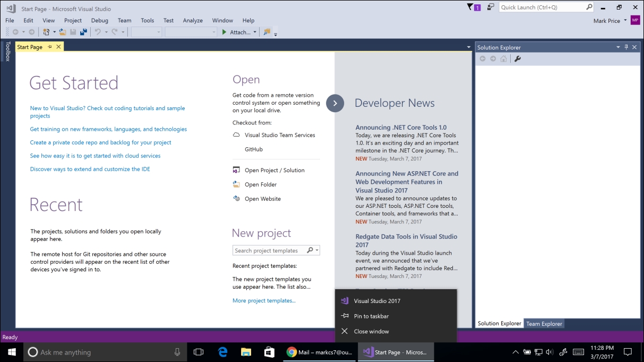This screenshot has height=362, width=644.
Task: Open Microsoft Edge from the taskbar
Action: point(222,352)
